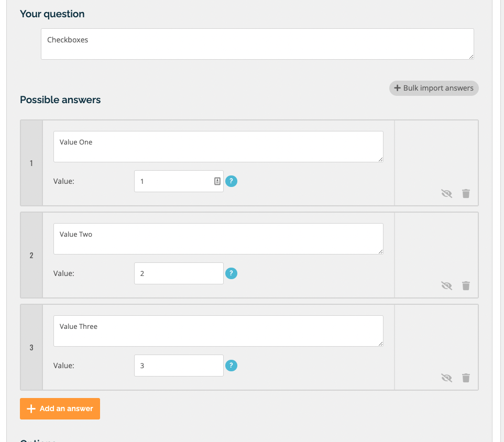504x442 pixels.
Task: Select the answer text field "Value One"
Action: click(218, 146)
